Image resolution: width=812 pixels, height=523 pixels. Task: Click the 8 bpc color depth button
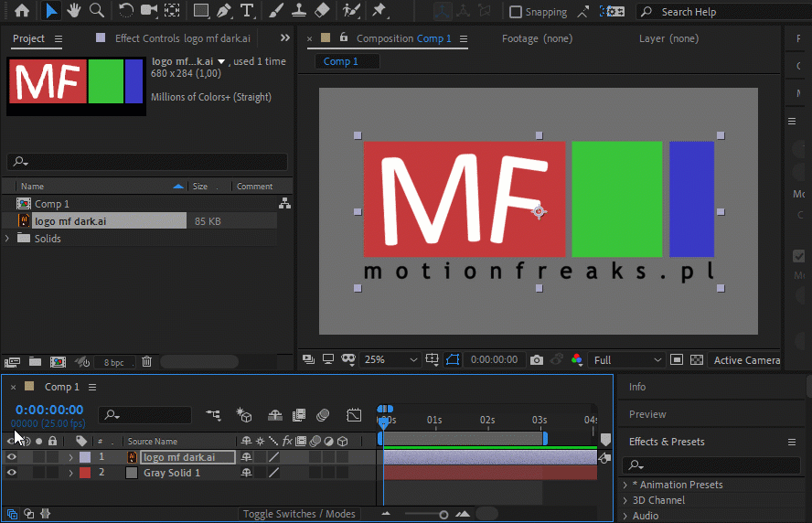114,362
